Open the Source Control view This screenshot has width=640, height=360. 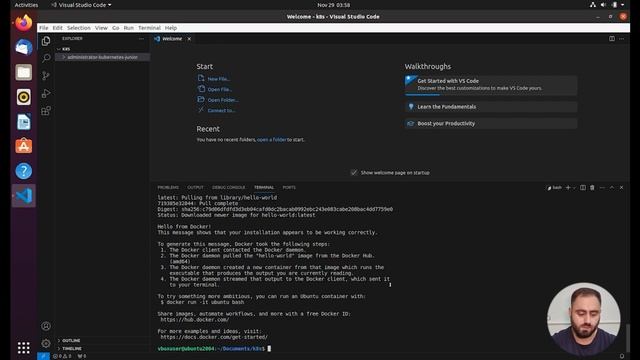pyautogui.click(x=46, y=76)
